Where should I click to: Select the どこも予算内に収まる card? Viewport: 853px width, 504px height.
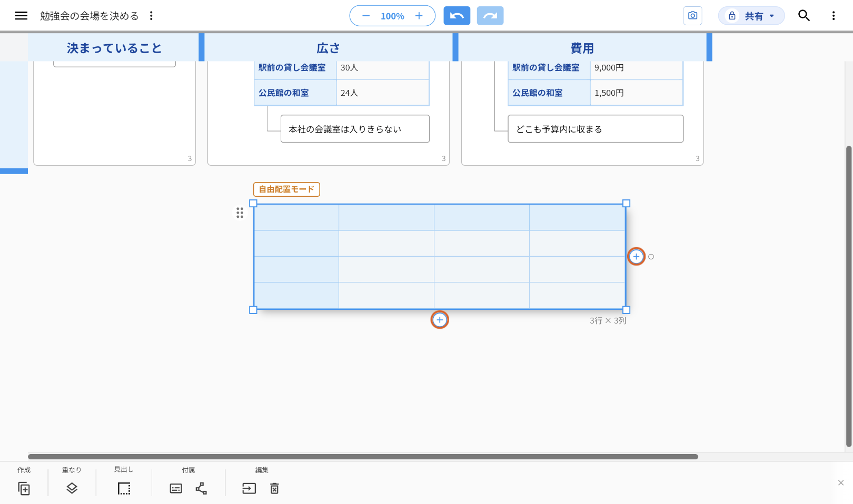596,129
